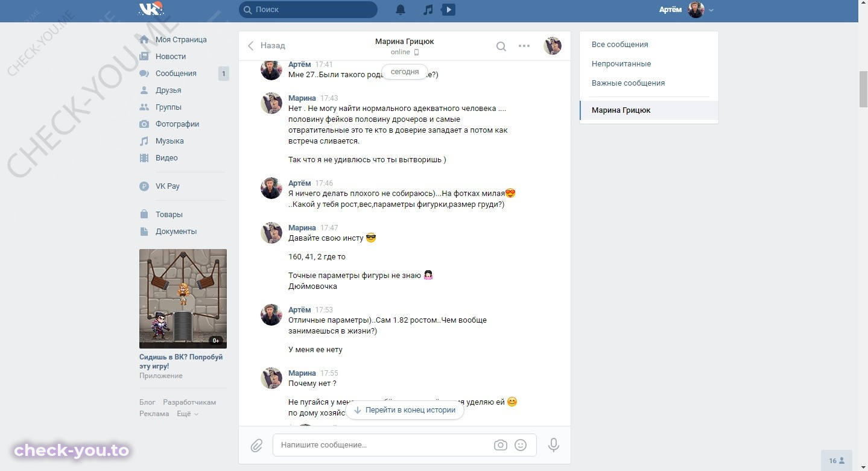Click the video play icon in header
Screen dimensions: 868x471
tap(448, 10)
